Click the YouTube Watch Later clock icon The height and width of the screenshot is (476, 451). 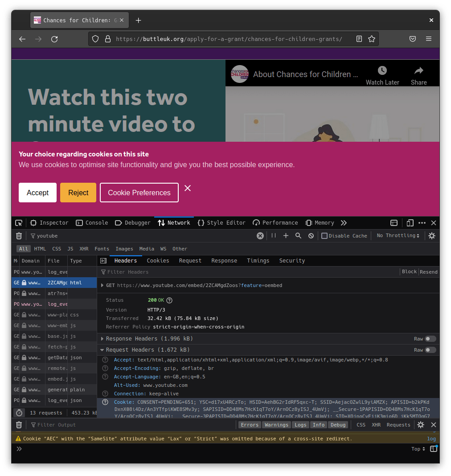coord(382,71)
